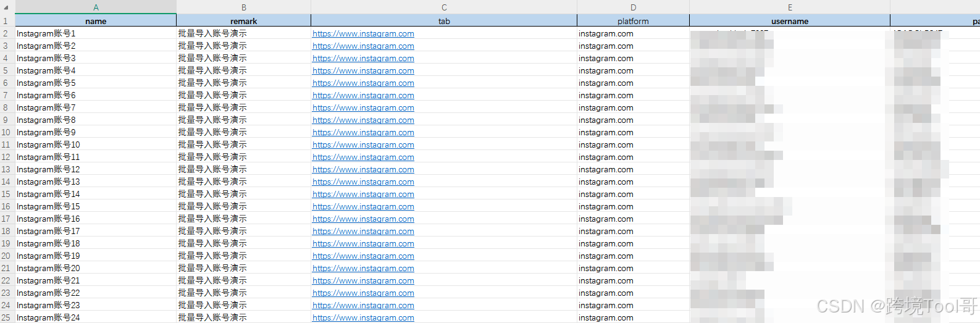Click cell 'Instagram账号13'
The width and height of the screenshot is (980, 323).
pos(96,182)
